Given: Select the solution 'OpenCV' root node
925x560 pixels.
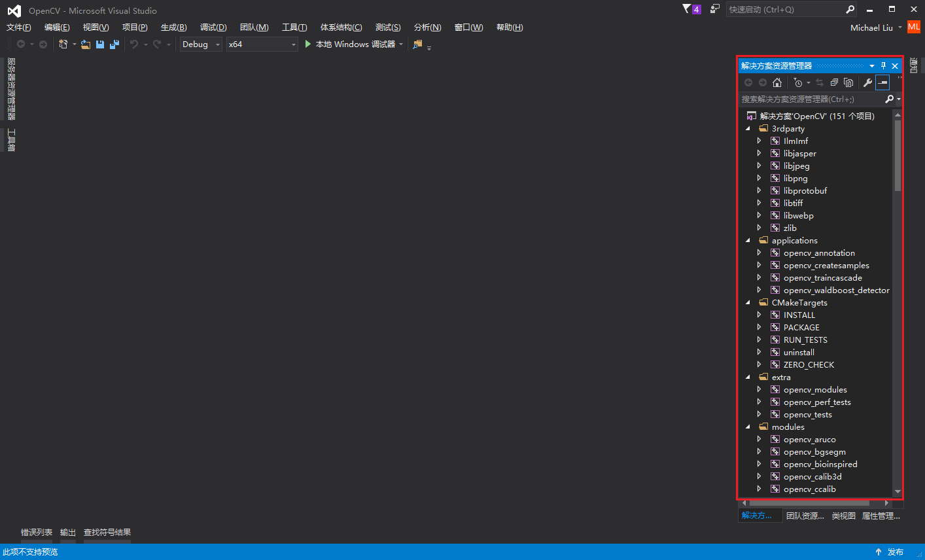Looking at the screenshot, I should point(817,116).
